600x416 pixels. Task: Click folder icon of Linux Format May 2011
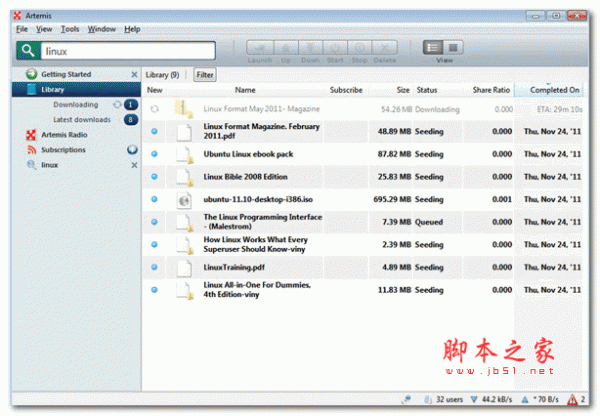[x=184, y=109]
